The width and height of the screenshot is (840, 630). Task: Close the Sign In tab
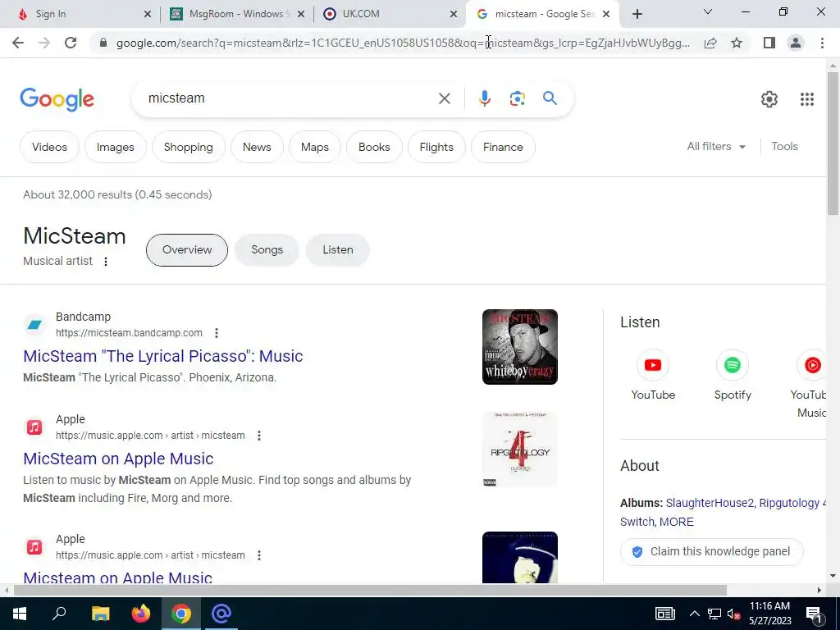click(148, 15)
